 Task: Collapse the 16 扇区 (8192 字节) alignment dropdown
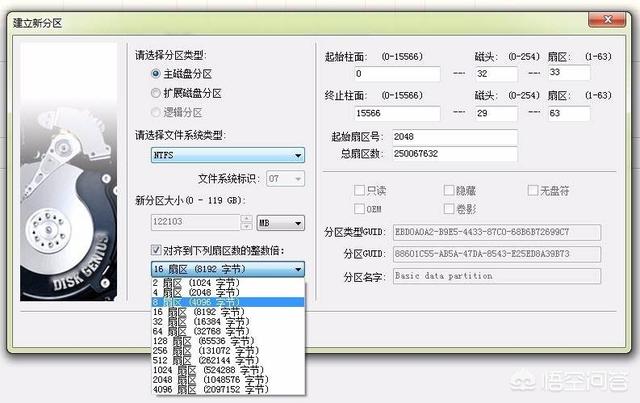(228, 269)
